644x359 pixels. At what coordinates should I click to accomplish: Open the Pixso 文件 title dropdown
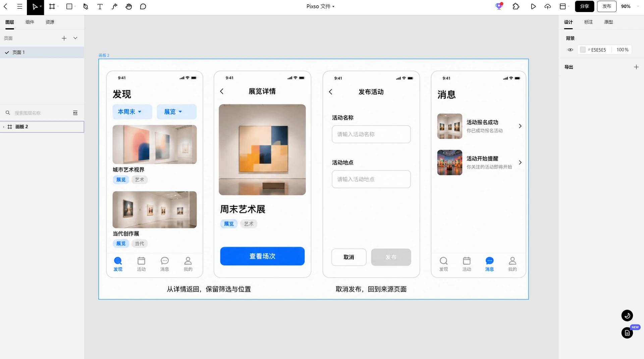[320, 6]
